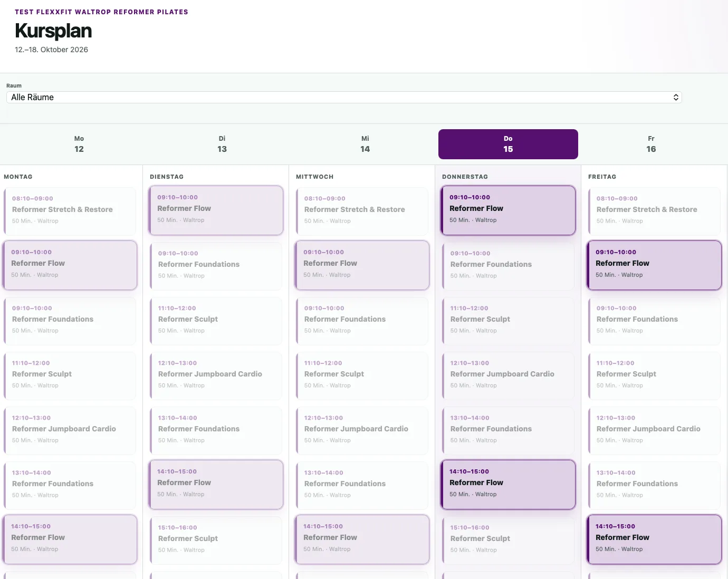Select Thursday 09:10 Reformer Foundations class
This screenshot has width=728, height=579.
point(509,266)
